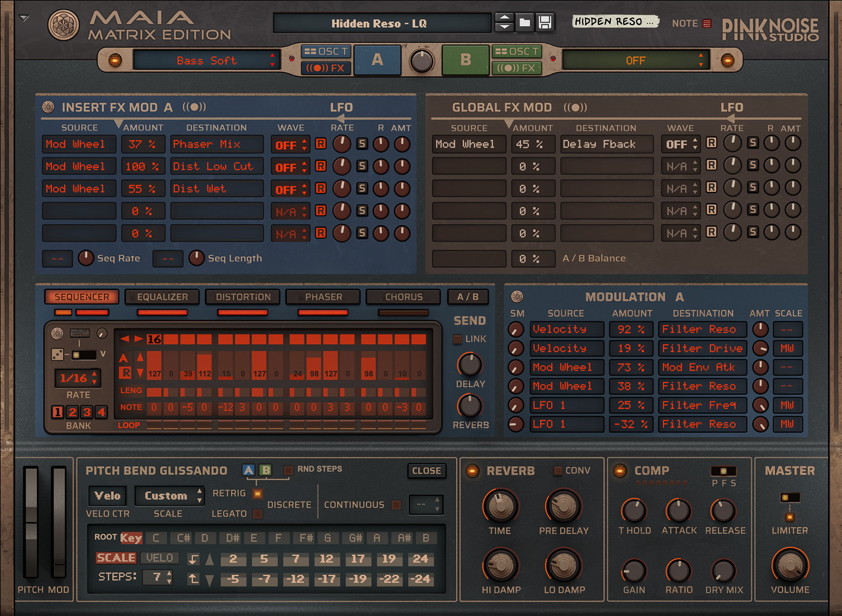Click the MOD wheel strip

[x=59, y=522]
